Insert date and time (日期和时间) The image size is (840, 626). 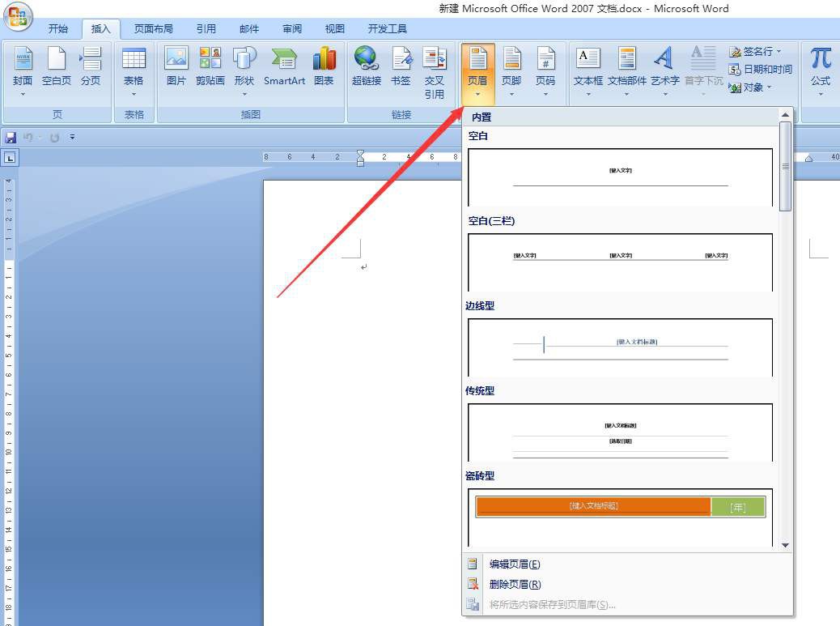pyautogui.click(x=760, y=69)
